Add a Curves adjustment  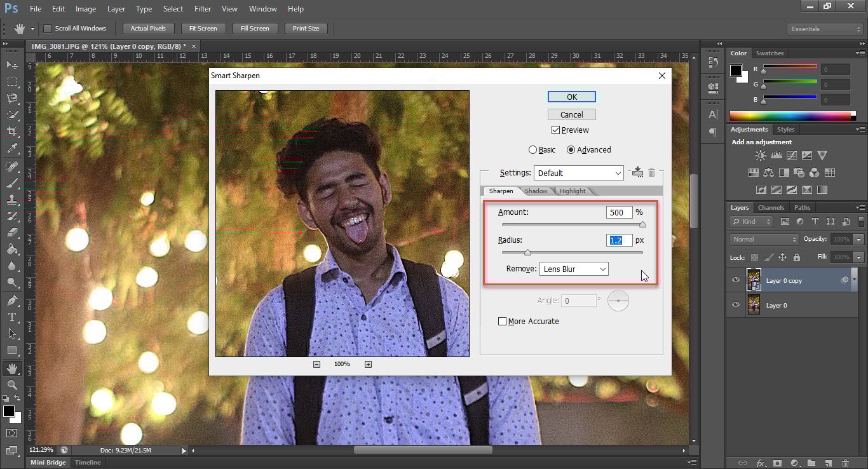click(792, 155)
